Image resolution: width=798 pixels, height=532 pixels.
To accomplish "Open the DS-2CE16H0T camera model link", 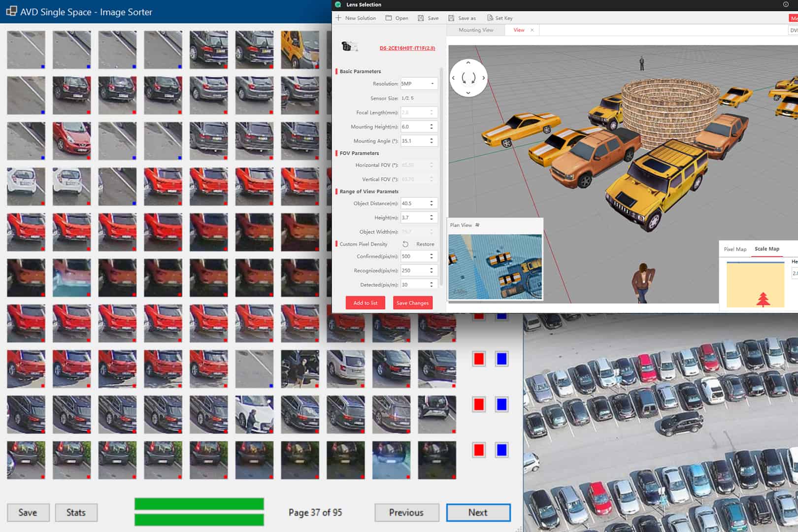I will click(x=407, y=48).
